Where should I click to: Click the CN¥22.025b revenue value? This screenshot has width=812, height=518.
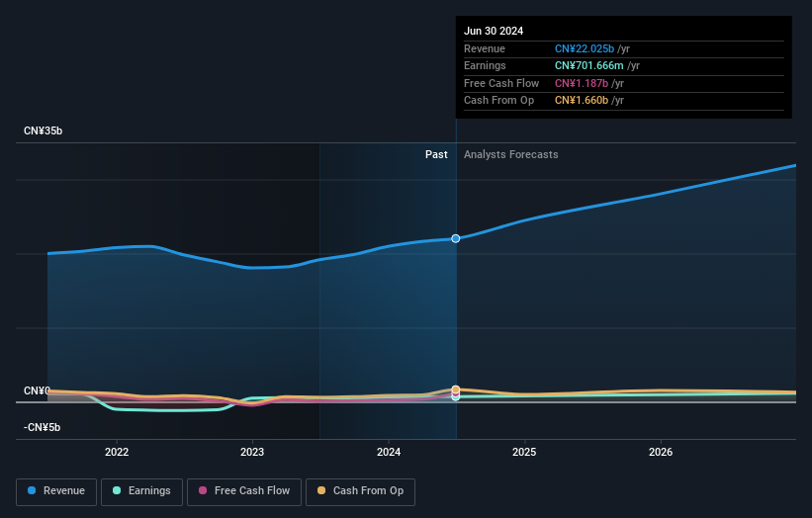click(585, 48)
